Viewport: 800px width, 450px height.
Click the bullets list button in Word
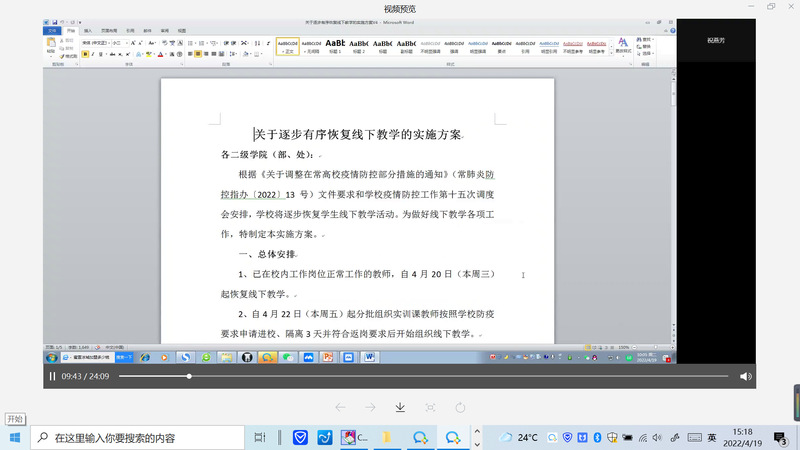(x=190, y=43)
